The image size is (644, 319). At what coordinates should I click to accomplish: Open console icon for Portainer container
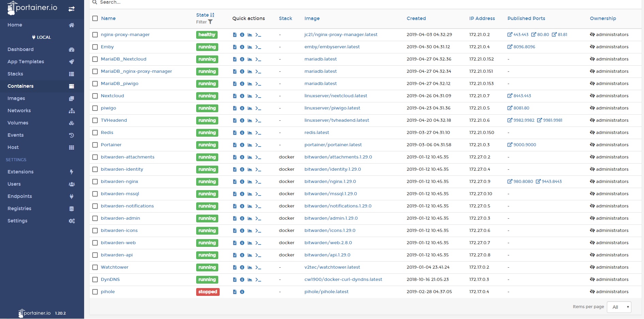pyautogui.click(x=258, y=145)
